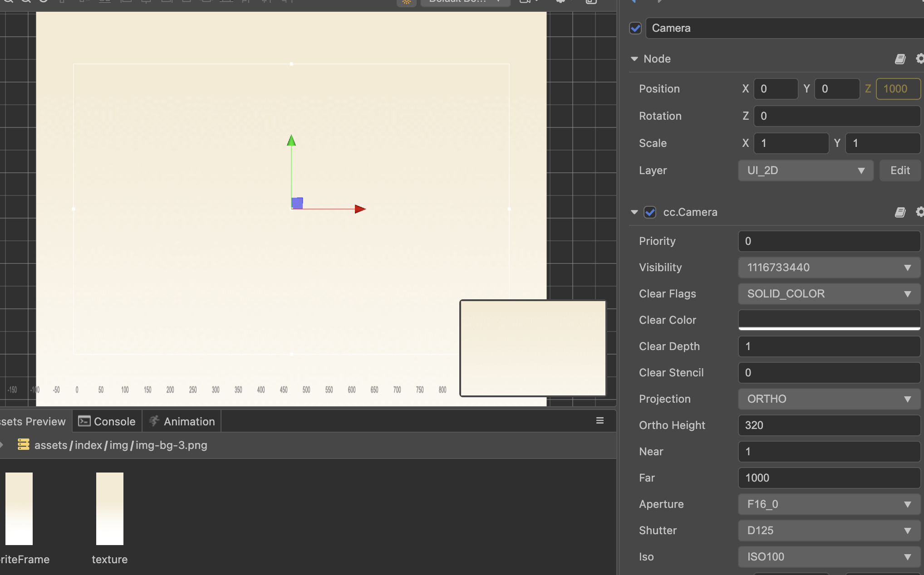Open the bottom panel hamburger menu
This screenshot has height=575, width=924.
[x=600, y=421]
